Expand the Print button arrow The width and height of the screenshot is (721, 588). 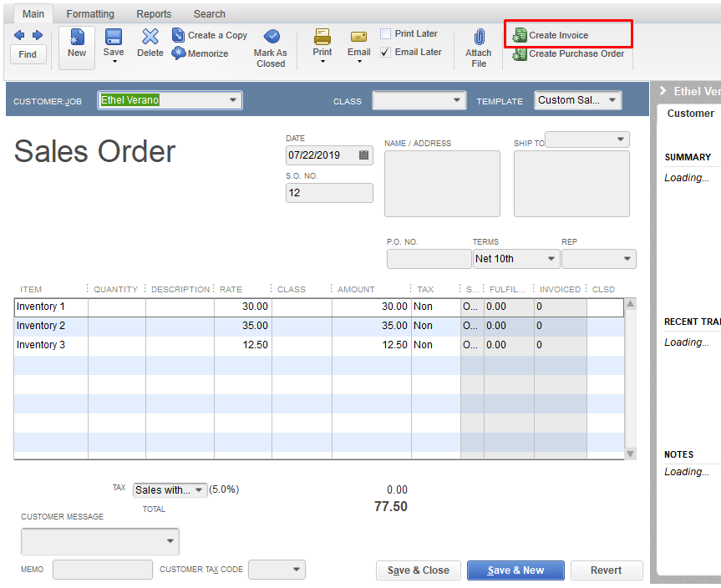click(322, 62)
